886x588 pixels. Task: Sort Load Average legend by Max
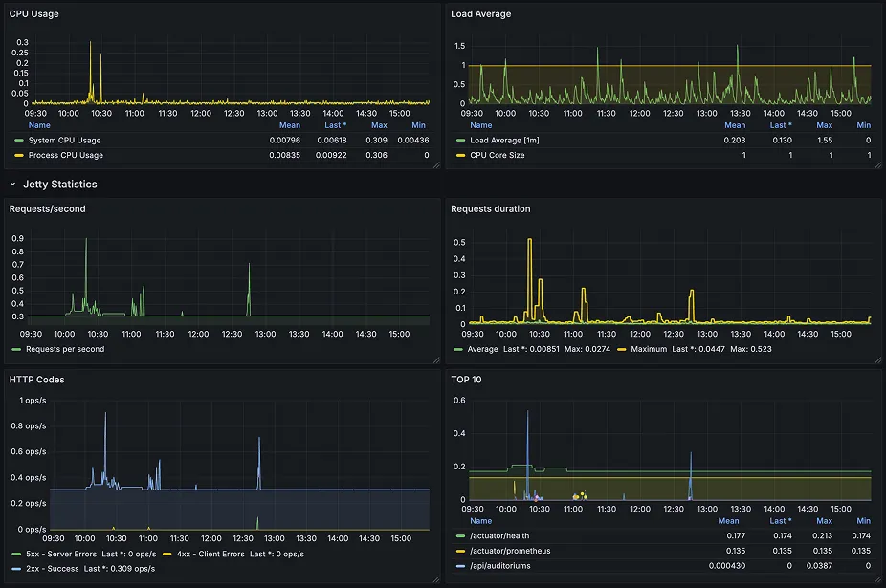824,125
